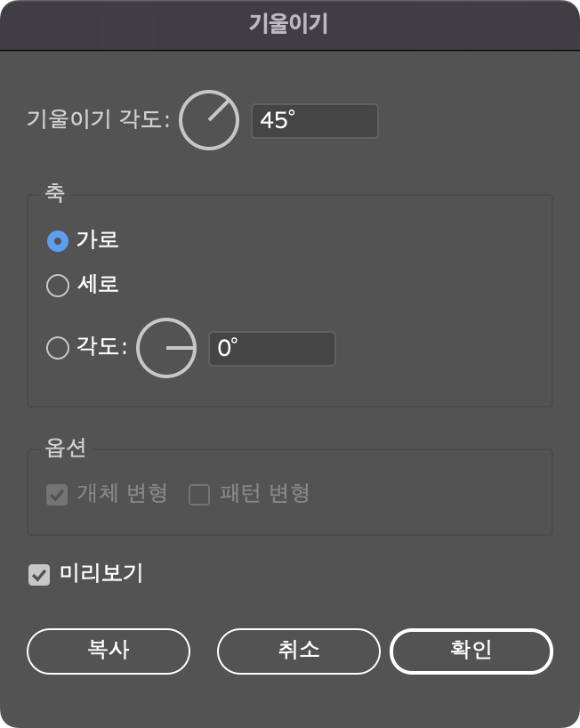Click inside the 45° shear angle field
This screenshot has width=580, height=728.
click(314, 121)
